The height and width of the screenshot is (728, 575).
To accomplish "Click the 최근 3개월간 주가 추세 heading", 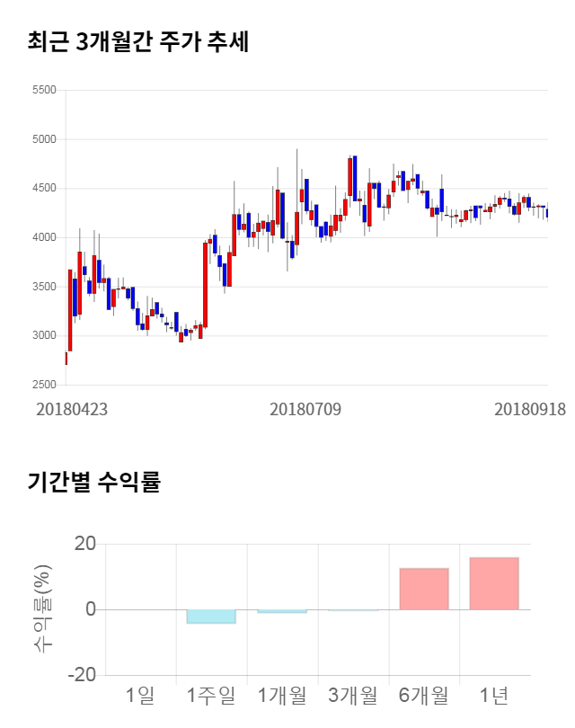I will (x=137, y=41).
